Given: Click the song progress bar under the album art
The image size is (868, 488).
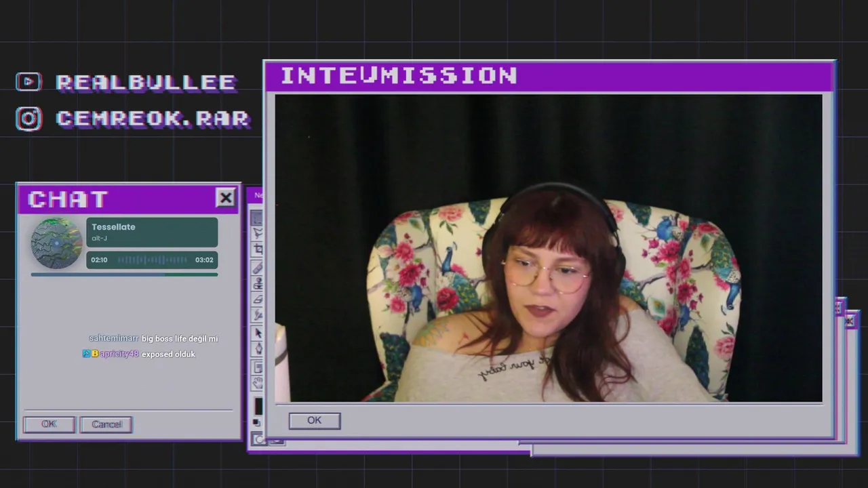Looking at the screenshot, I should tap(124, 274).
